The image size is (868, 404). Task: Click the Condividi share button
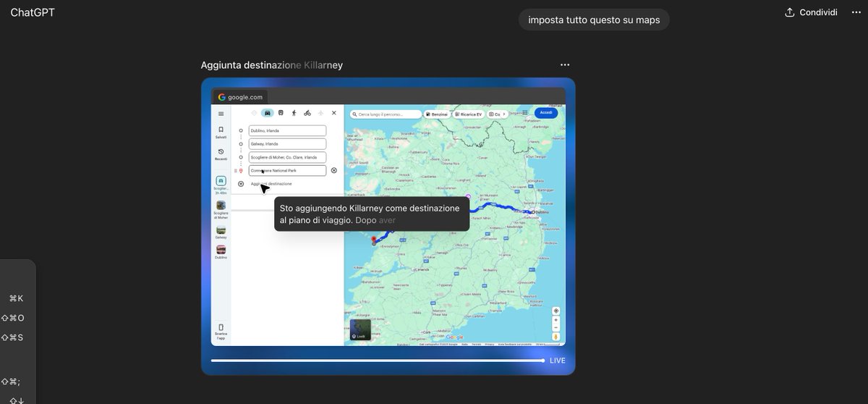click(x=811, y=12)
